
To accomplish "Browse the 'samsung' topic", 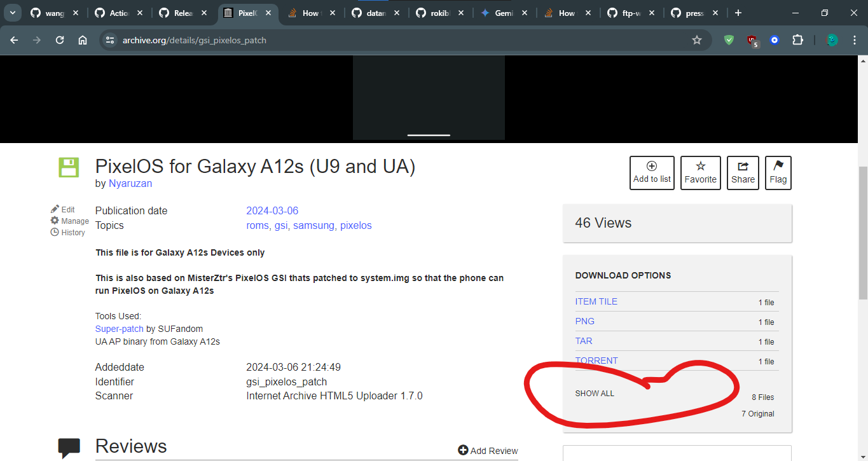I will (x=313, y=225).
